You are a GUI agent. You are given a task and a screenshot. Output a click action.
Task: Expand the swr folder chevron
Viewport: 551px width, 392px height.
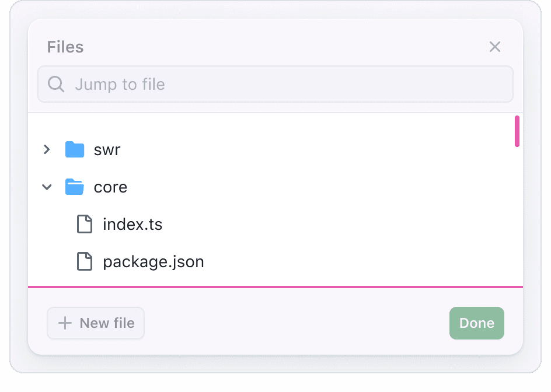[x=47, y=150]
